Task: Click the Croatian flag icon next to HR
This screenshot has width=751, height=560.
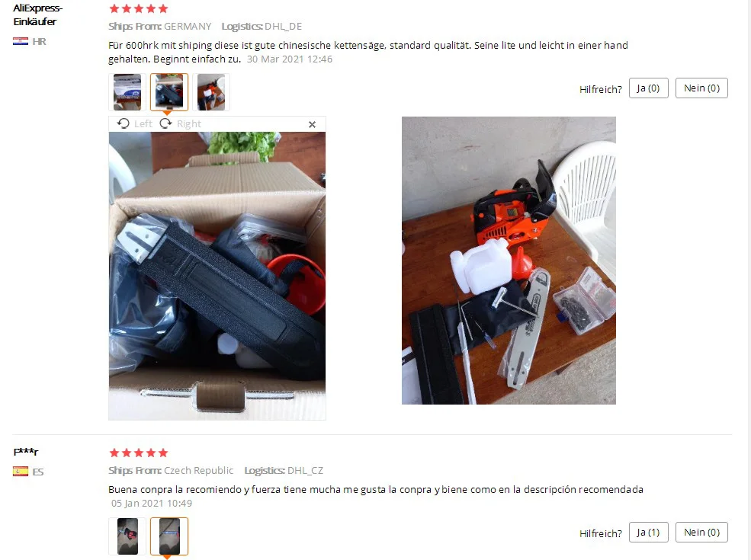Action: click(x=21, y=42)
